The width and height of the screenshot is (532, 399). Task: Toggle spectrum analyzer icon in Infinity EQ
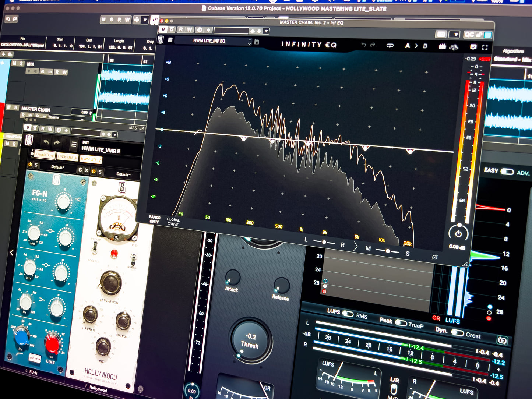pos(443,47)
